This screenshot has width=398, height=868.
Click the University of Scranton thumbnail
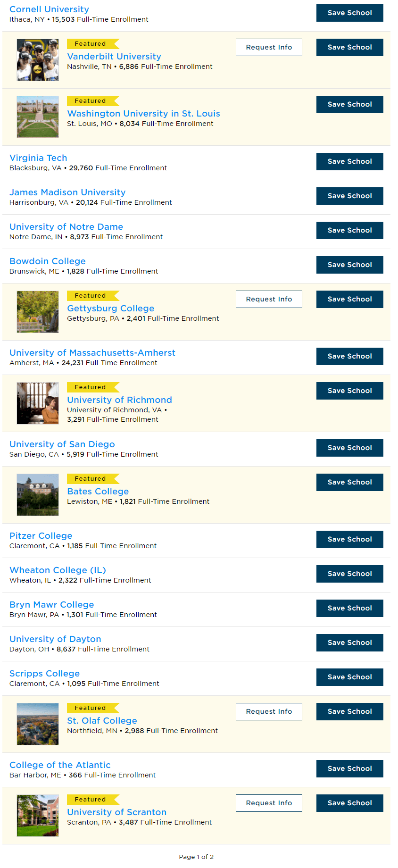(x=38, y=816)
